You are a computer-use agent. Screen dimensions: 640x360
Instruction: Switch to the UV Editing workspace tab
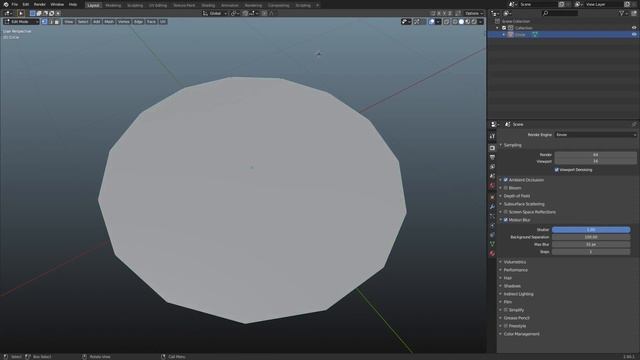[x=158, y=5]
